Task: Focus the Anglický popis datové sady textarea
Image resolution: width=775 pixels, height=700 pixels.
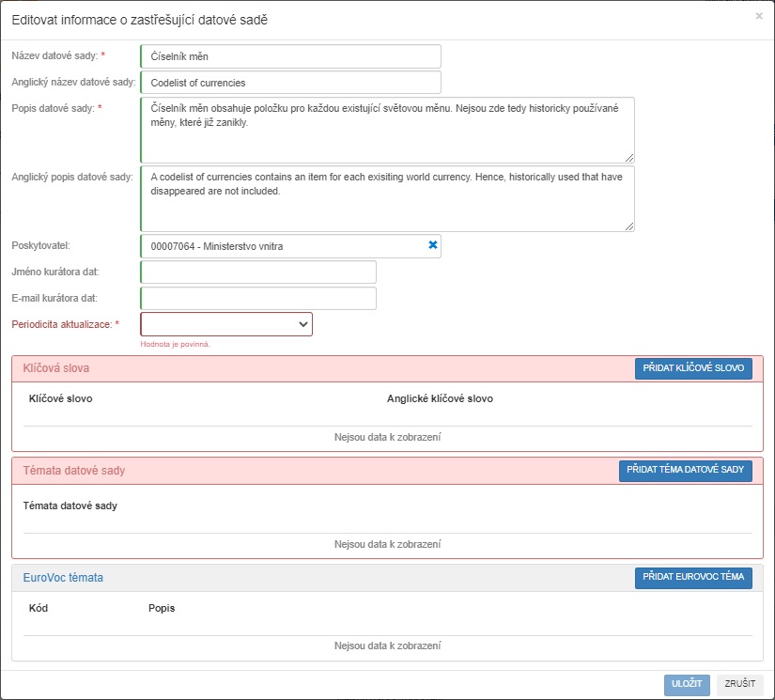Action: tap(387, 198)
